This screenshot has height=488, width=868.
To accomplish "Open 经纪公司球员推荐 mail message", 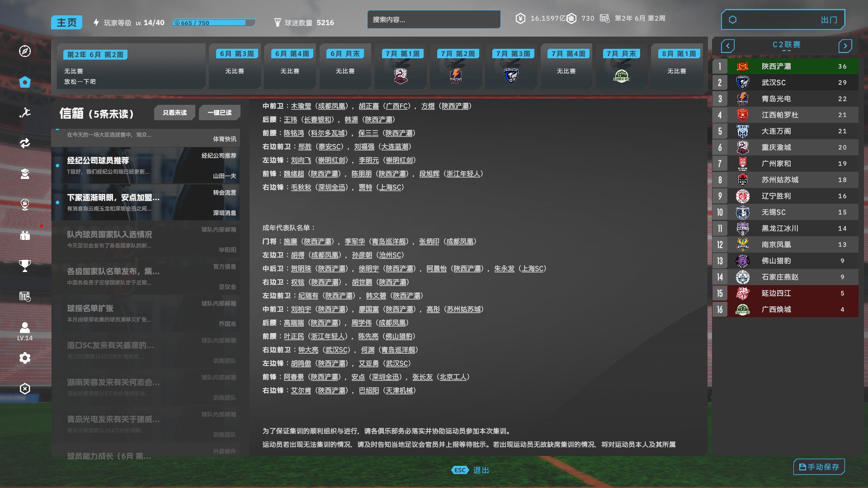I will tap(146, 165).
